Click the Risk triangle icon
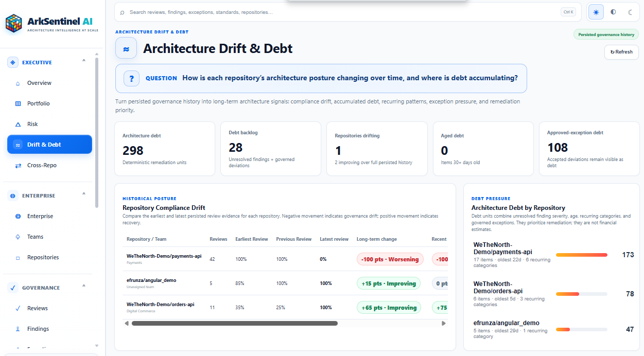This screenshot has height=356, width=644. point(18,124)
